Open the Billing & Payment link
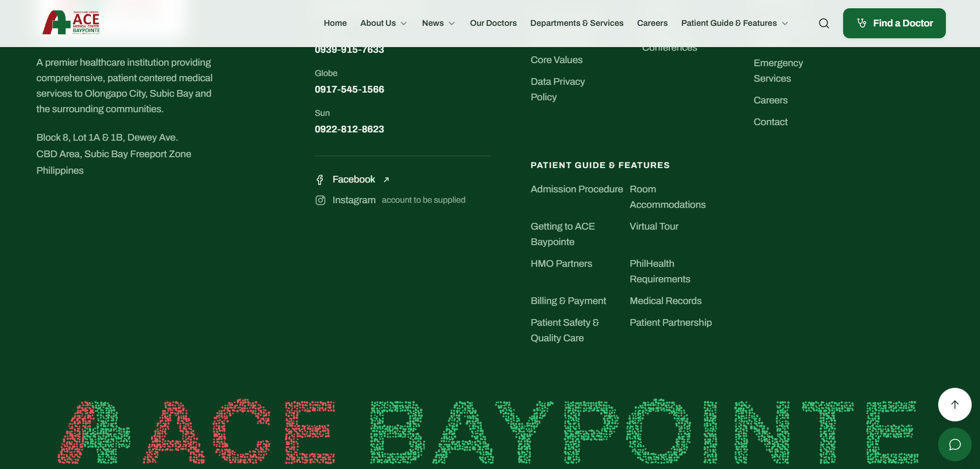The height and width of the screenshot is (469, 980). (x=568, y=301)
